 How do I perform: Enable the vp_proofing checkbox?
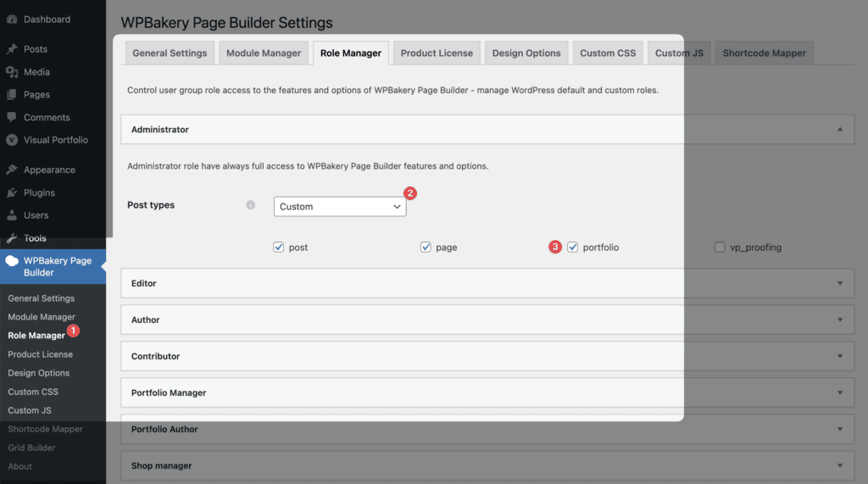pos(720,247)
